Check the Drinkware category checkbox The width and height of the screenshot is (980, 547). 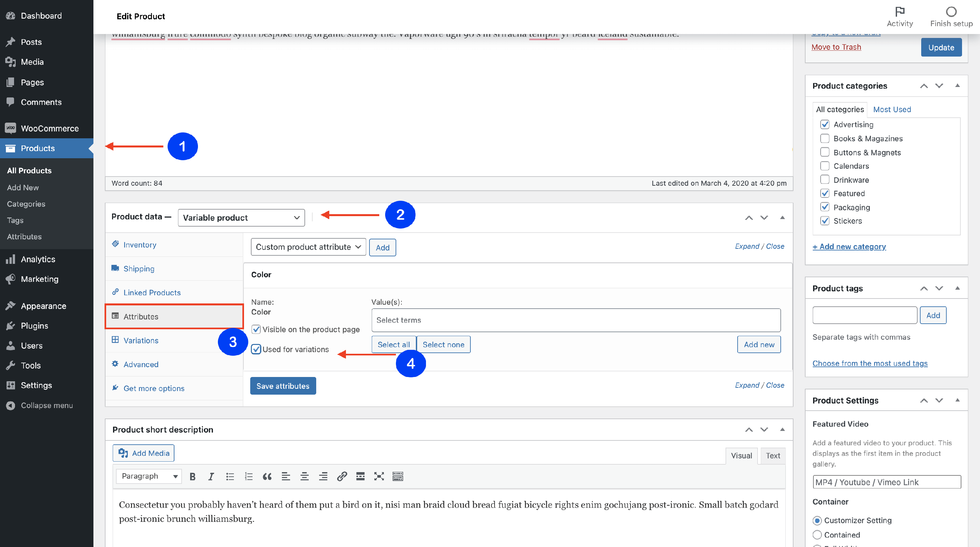click(825, 180)
